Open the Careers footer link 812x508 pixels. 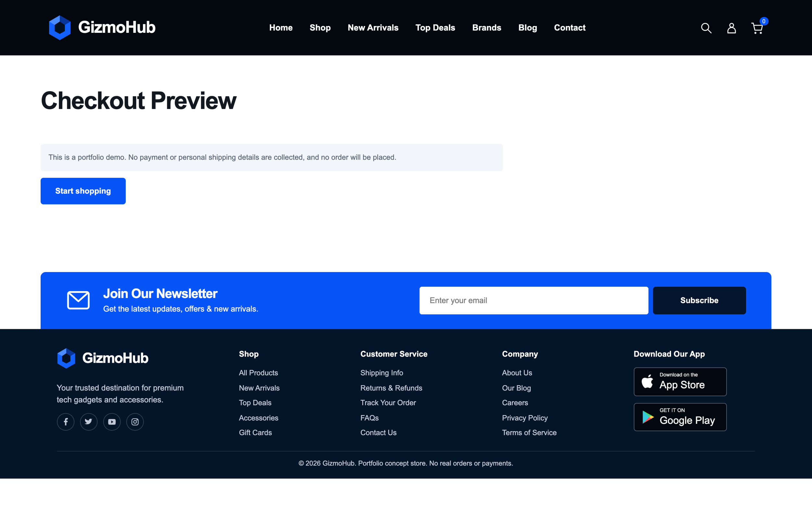pos(515,402)
